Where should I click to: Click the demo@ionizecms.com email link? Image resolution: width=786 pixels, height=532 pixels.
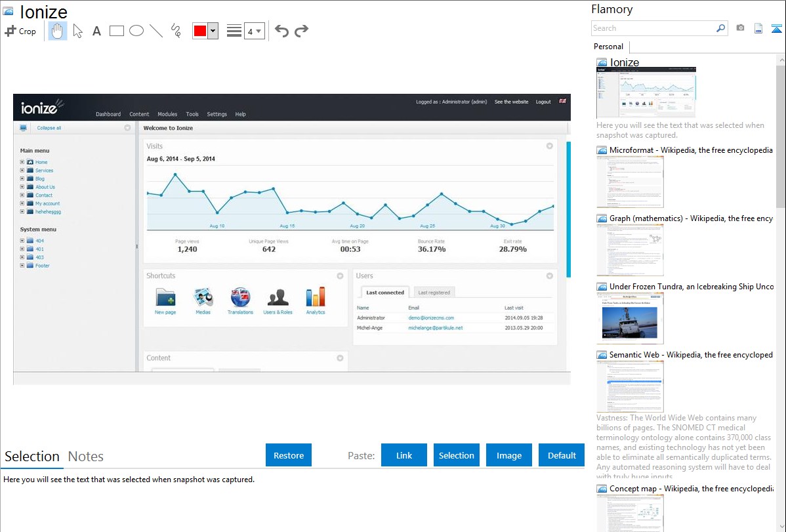point(431,318)
